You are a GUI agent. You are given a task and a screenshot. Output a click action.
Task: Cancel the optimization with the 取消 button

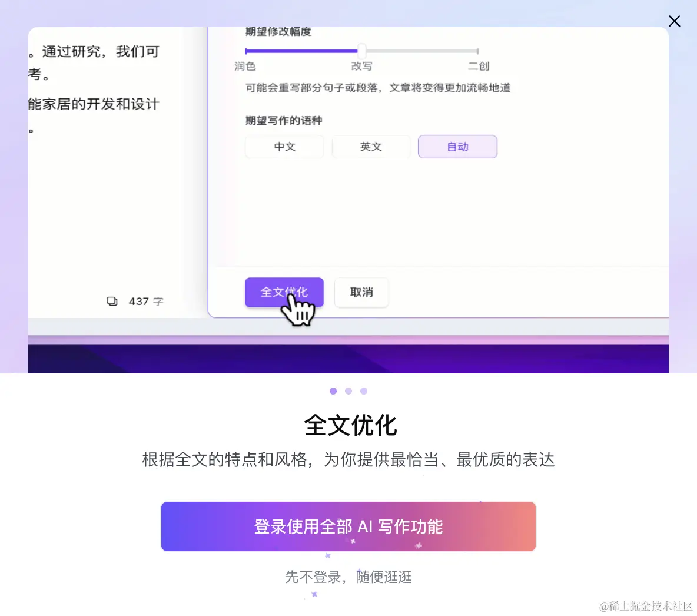tap(361, 293)
